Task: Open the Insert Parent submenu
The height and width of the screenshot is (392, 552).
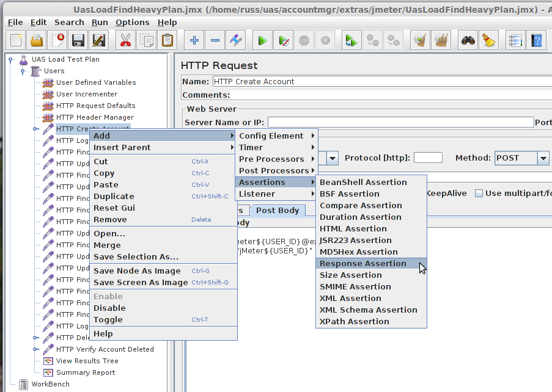Action: pos(163,148)
